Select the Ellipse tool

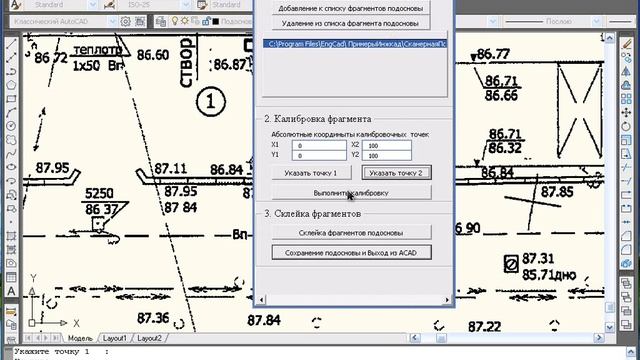coord(11,167)
